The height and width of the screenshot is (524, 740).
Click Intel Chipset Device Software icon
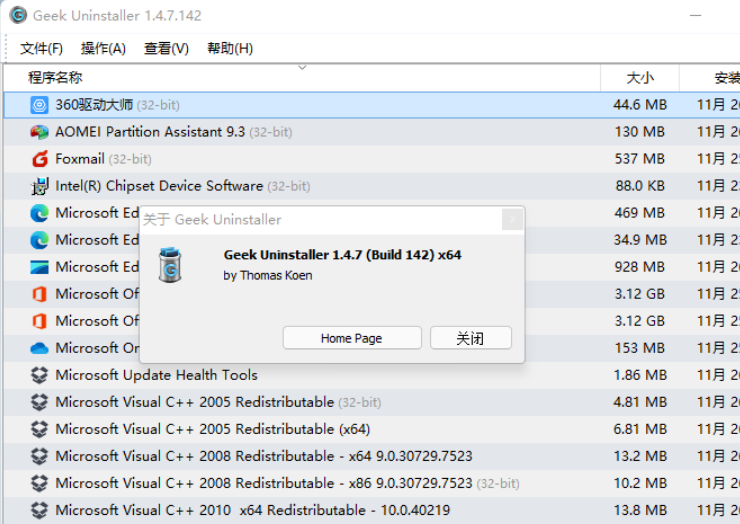coord(40,186)
